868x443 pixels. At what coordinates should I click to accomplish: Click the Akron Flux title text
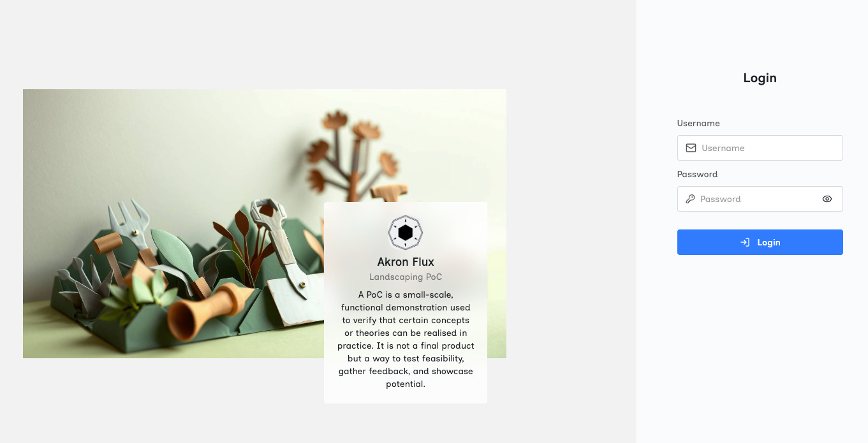[406, 262]
